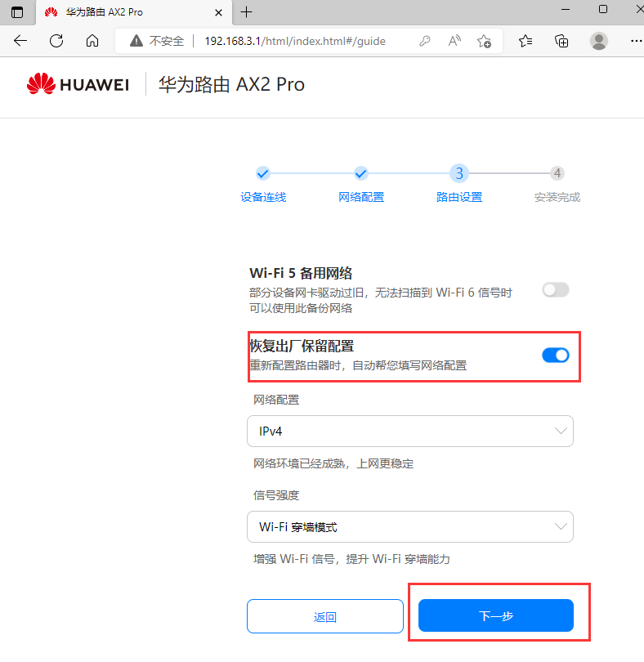Click the not-secure warning icon
Screen dimensions: 644x662
pyautogui.click(x=136, y=41)
